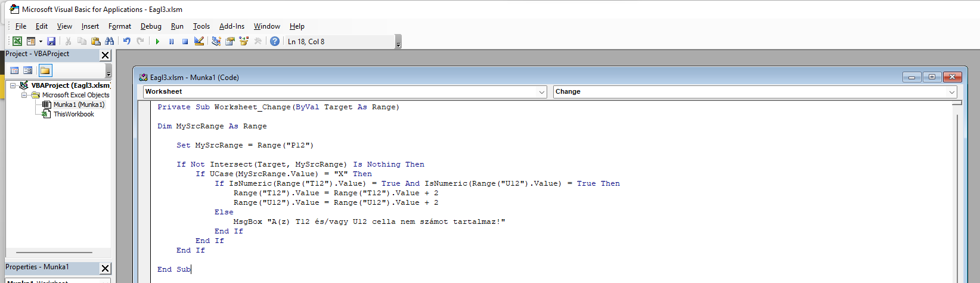Select Munka1 (Munka1) sheet in tree
This screenshot has height=283, width=980.
(x=79, y=104)
